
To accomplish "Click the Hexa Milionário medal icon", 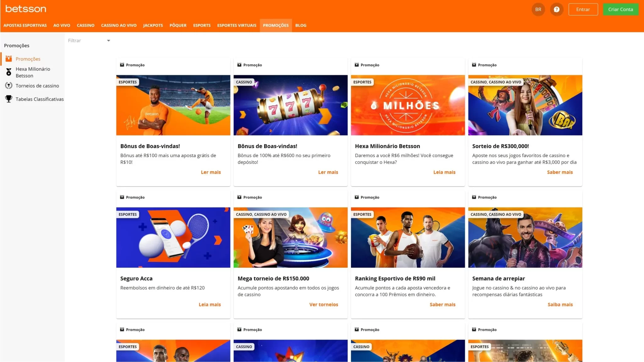I will click(9, 72).
